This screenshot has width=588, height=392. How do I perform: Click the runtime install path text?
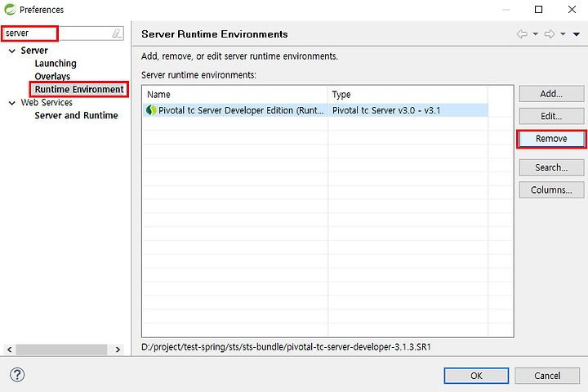pos(286,347)
